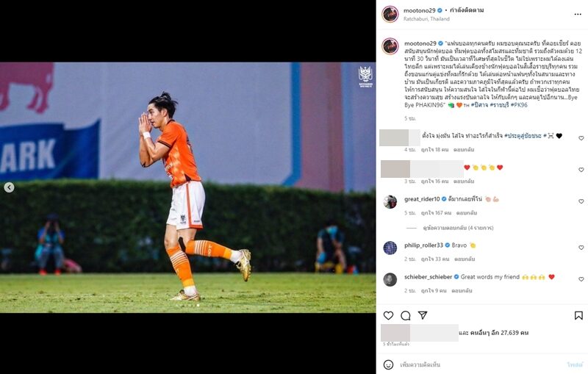Click the #ราชบุรี hashtag in caption
Image resolution: width=588 pixels, height=374 pixels.
click(x=500, y=105)
